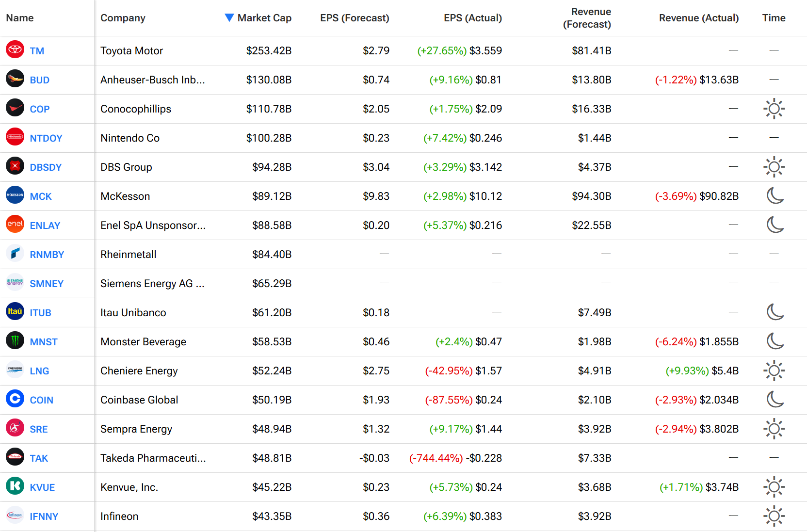The height and width of the screenshot is (532, 807).
Task: Select the (-744.44%) -$0.228 EPS value
Action: tap(455, 458)
